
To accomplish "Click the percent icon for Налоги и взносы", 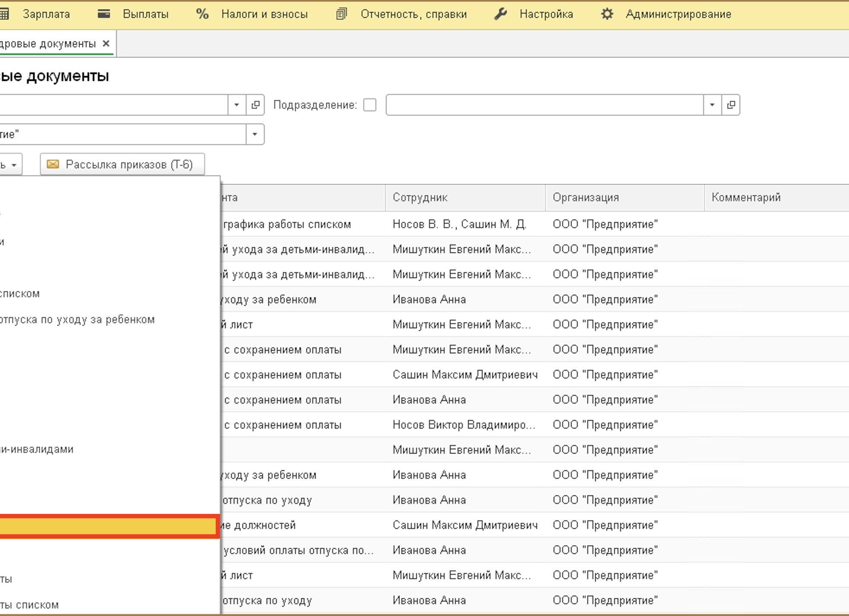I will (x=202, y=14).
